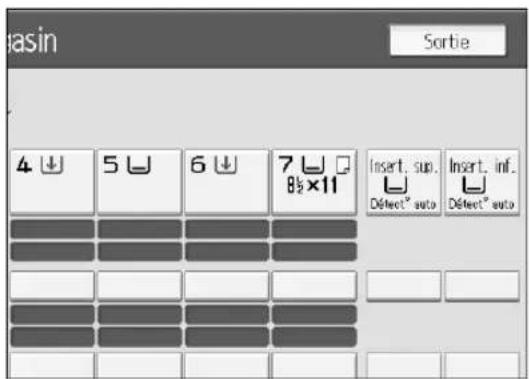Click the blank white button below tray 5
This screenshot has height=379, width=529.
pos(140,286)
